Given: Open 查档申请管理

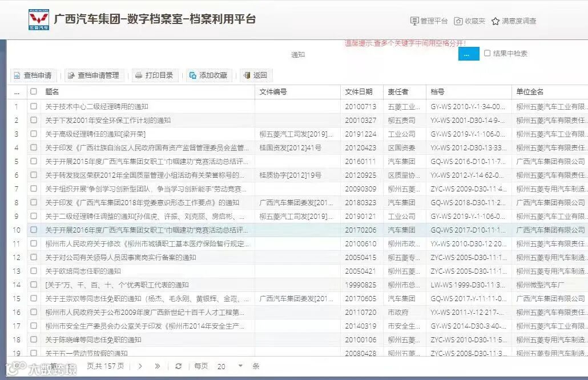Looking at the screenshot, I should click(x=94, y=75).
